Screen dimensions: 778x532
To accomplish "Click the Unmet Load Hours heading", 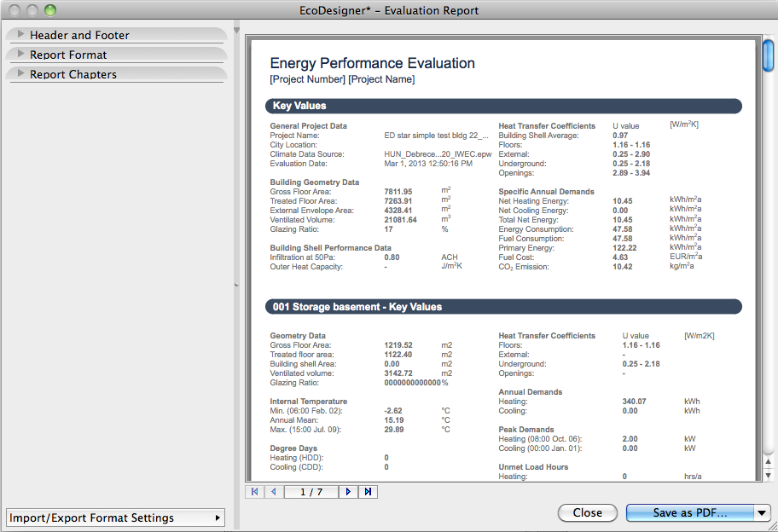I will [533, 467].
